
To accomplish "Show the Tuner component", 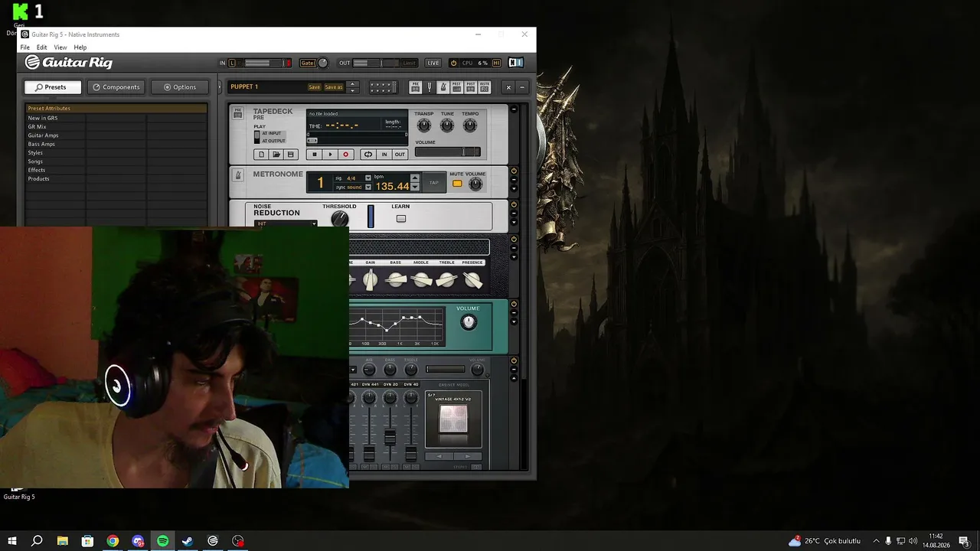I will click(429, 87).
